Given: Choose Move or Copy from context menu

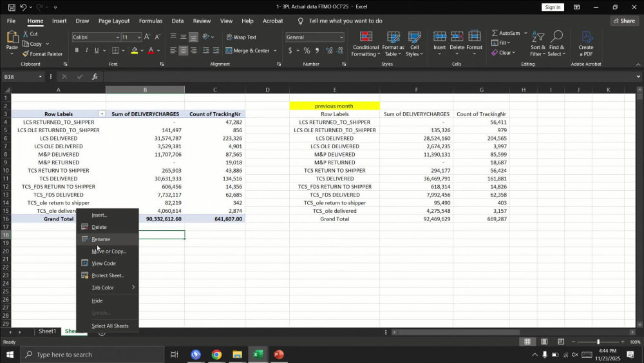Looking at the screenshot, I should click(108, 251).
